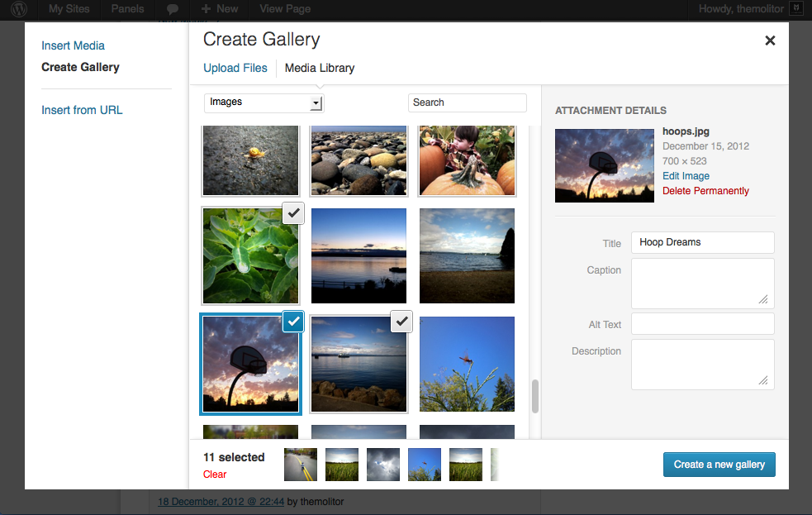The image size is (812, 515).
Task: Open the comments bubble icon
Action: pyautogui.click(x=173, y=9)
